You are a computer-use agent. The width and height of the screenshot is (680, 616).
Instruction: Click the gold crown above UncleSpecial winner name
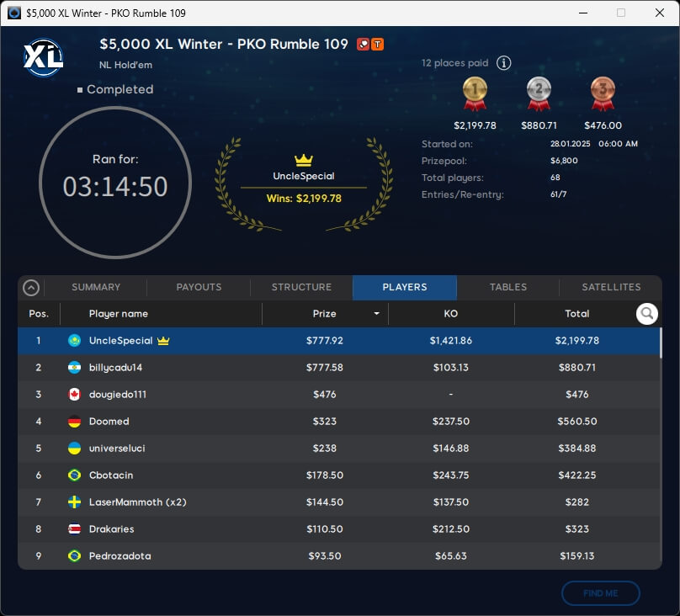(x=304, y=160)
